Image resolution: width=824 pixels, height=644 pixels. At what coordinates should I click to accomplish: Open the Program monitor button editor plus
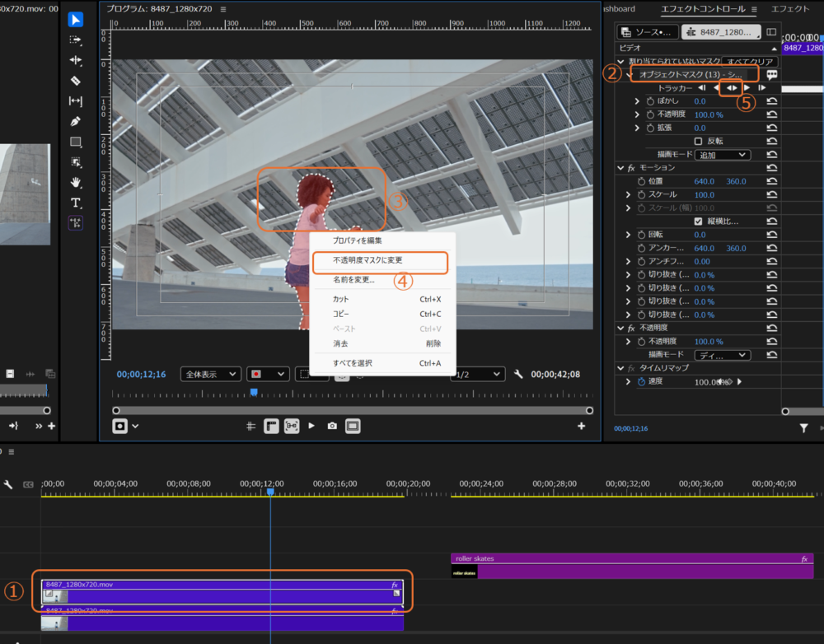click(x=581, y=426)
